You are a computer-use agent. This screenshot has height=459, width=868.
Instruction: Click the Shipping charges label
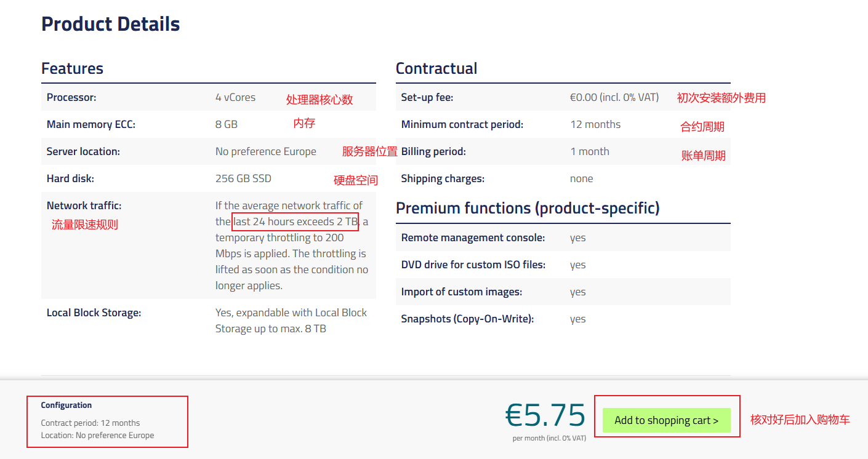click(443, 178)
